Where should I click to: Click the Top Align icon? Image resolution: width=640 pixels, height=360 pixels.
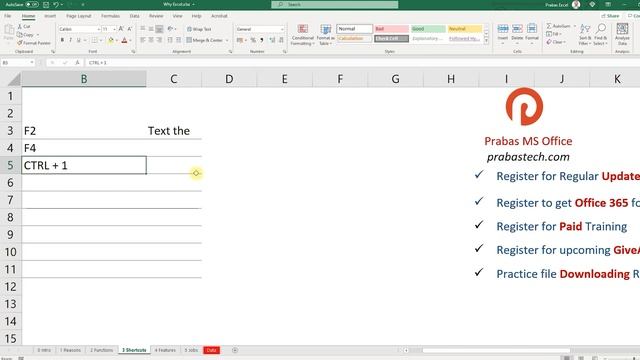click(142, 29)
